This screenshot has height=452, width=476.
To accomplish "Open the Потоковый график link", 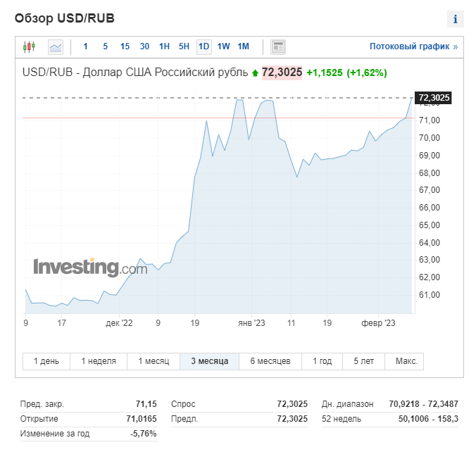I will 413,47.
